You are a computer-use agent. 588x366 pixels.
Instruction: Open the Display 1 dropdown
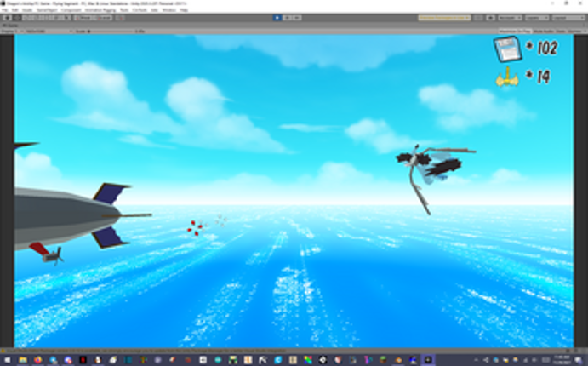point(11,31)
